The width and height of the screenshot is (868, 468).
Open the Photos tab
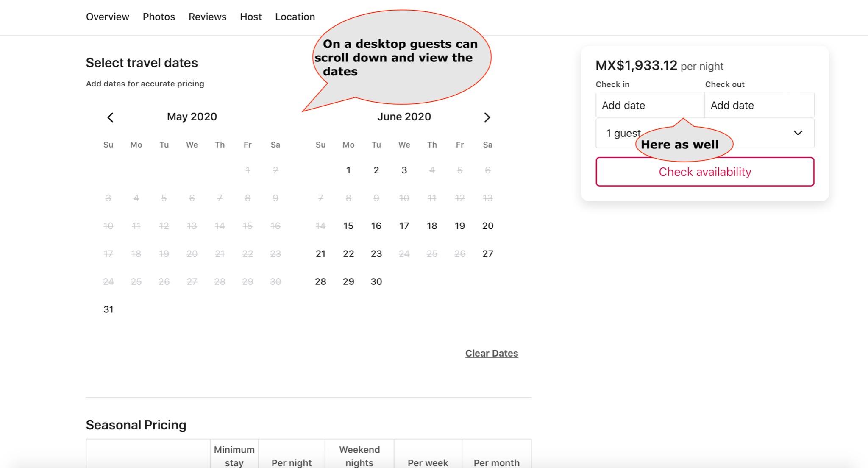click(159, 17)
